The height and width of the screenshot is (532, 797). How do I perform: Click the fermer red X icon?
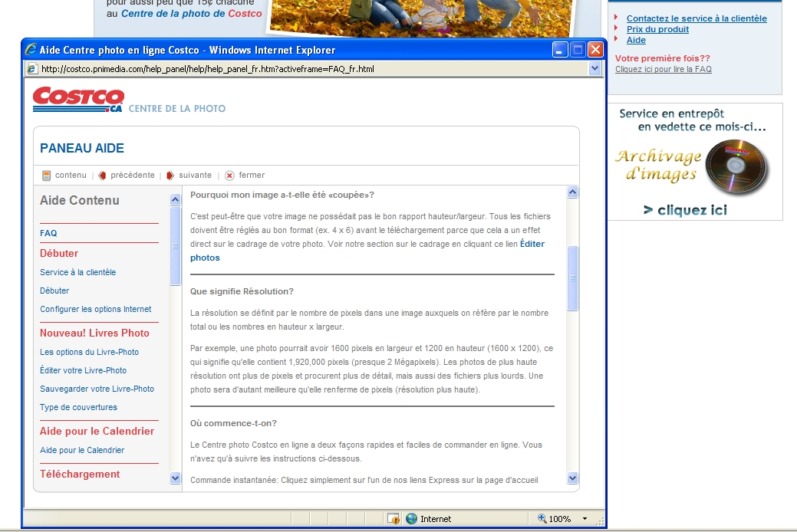point(230,176)
